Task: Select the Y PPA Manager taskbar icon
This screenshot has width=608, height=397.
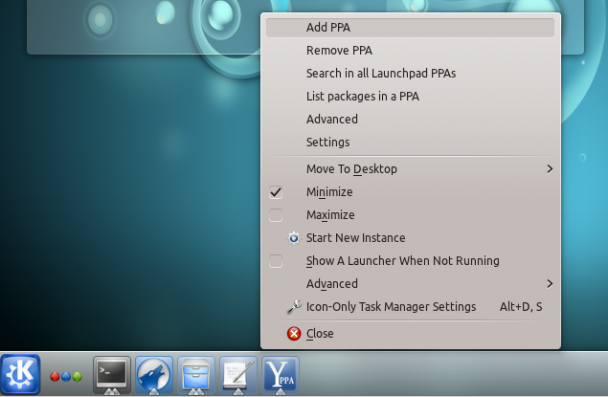Action: click(x=280, y=375)
